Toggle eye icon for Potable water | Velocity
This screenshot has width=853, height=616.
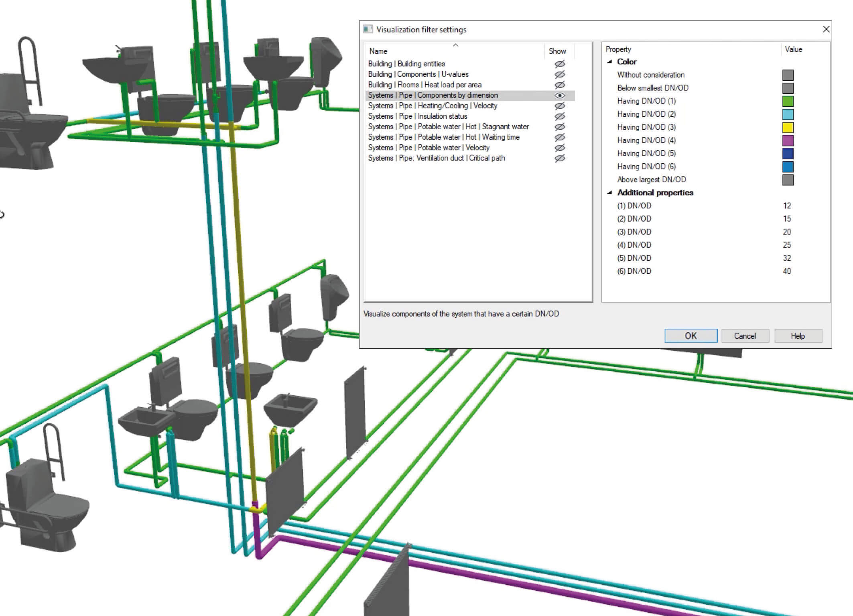[560, 147]
